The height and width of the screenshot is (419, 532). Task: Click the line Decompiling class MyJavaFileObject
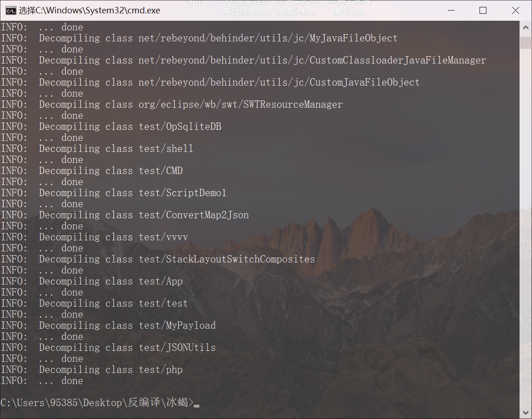point(199,38)
